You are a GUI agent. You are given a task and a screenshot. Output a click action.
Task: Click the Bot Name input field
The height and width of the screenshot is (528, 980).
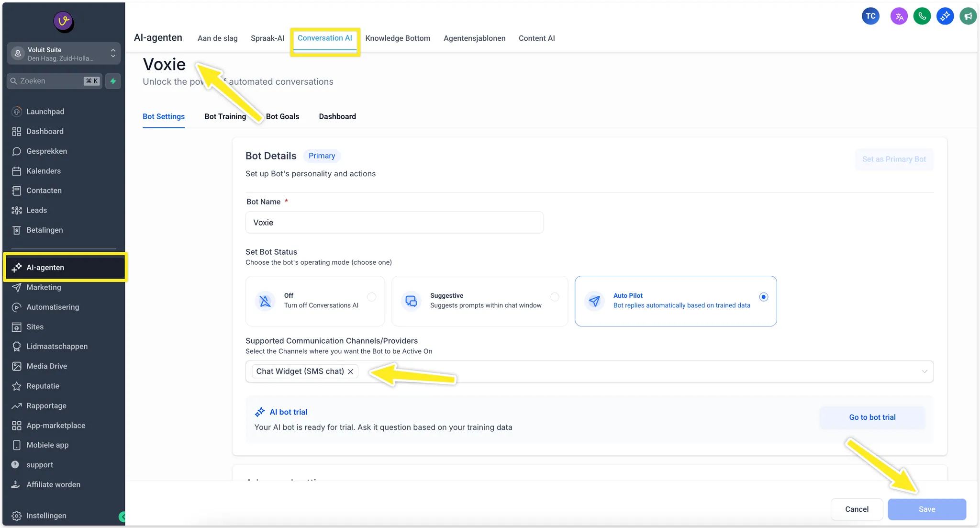(x=394, y=223)
